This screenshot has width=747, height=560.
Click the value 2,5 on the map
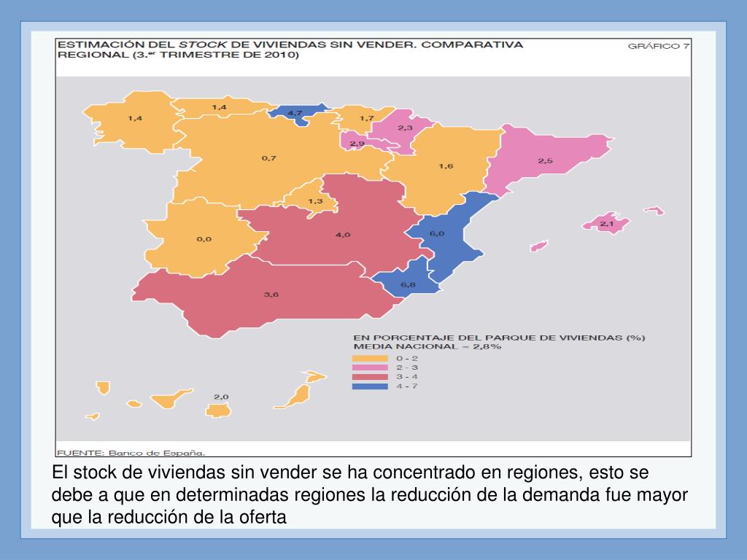546,161
